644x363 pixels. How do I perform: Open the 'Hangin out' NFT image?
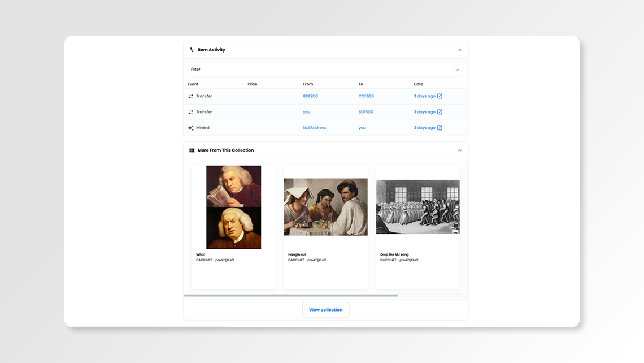pyautogui.click(x=326, y=207)
